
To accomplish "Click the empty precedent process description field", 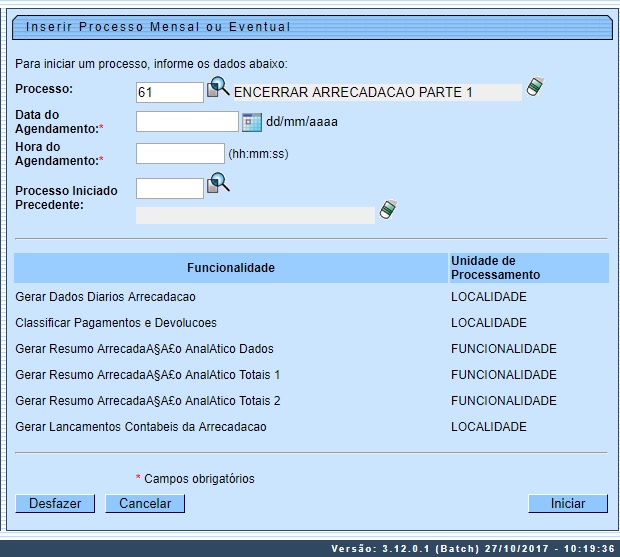I will click(x=255, y=215).
